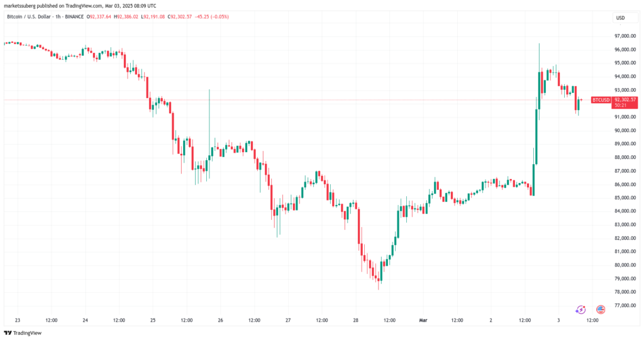Viewport: 644px width, 340px height.
Task: Click the Mar date label on time axis
Action: (422, 320)
